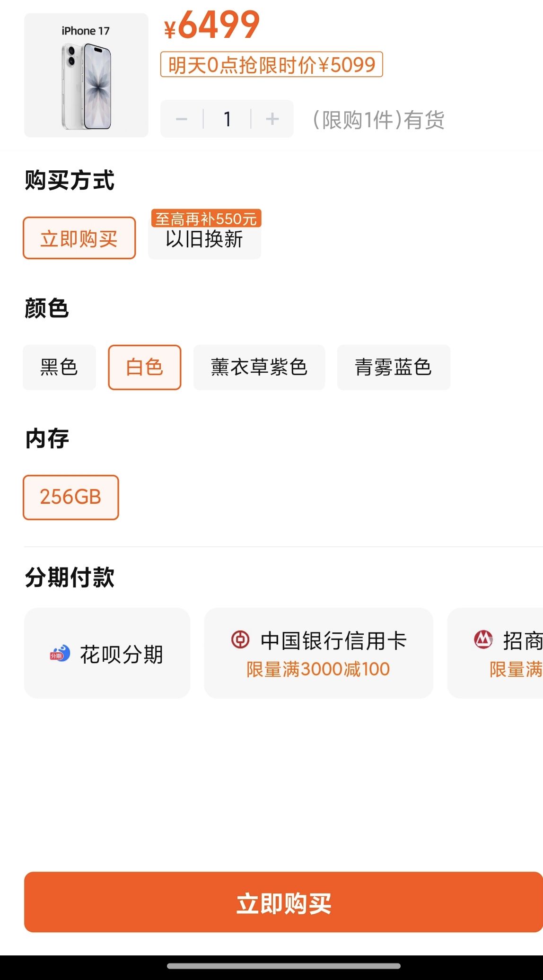Select 花呗分期 installment payment
This screenshot has width=543, height=980.
click(107, 654)
